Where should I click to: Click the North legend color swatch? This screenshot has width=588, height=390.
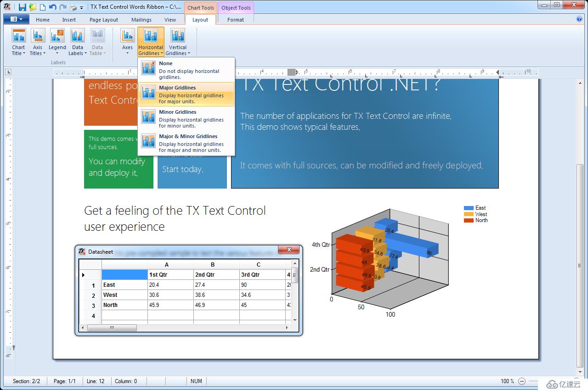pos(469,220)
